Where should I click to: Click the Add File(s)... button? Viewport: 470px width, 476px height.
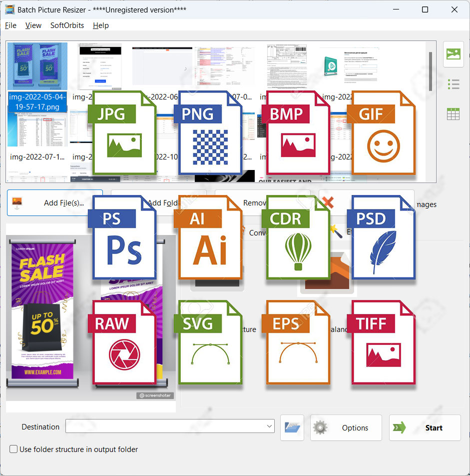pos(55,203)
